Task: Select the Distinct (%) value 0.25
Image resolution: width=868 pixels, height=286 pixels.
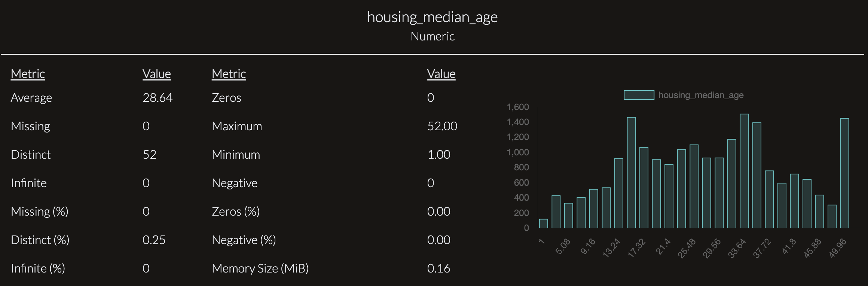Action: [154, 240]
